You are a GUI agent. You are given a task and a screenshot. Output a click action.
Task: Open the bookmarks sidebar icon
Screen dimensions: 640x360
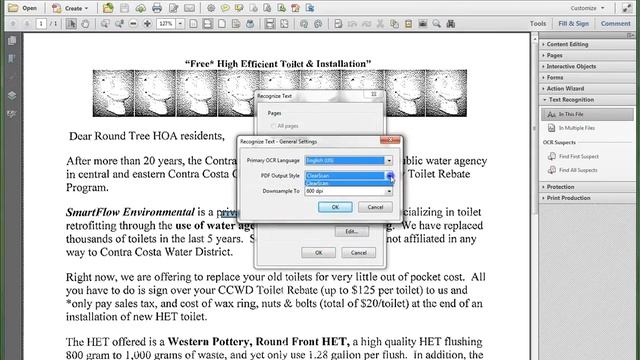12,59
